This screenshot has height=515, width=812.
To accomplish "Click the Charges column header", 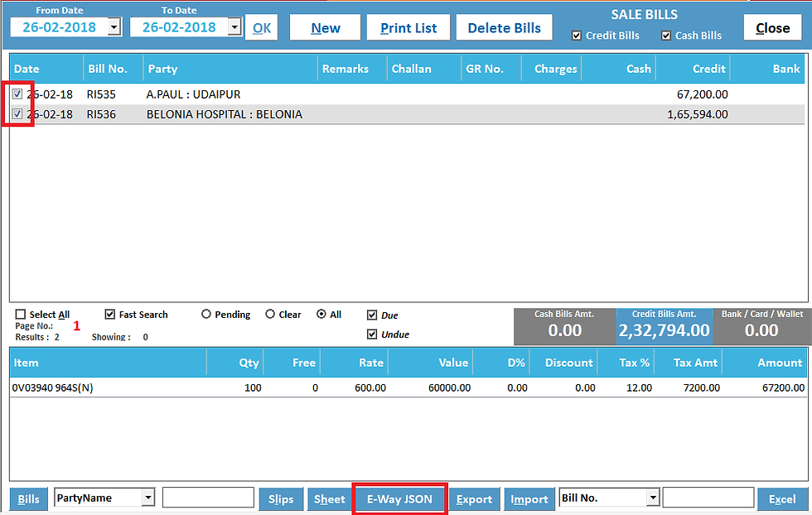I will [551, 69].
